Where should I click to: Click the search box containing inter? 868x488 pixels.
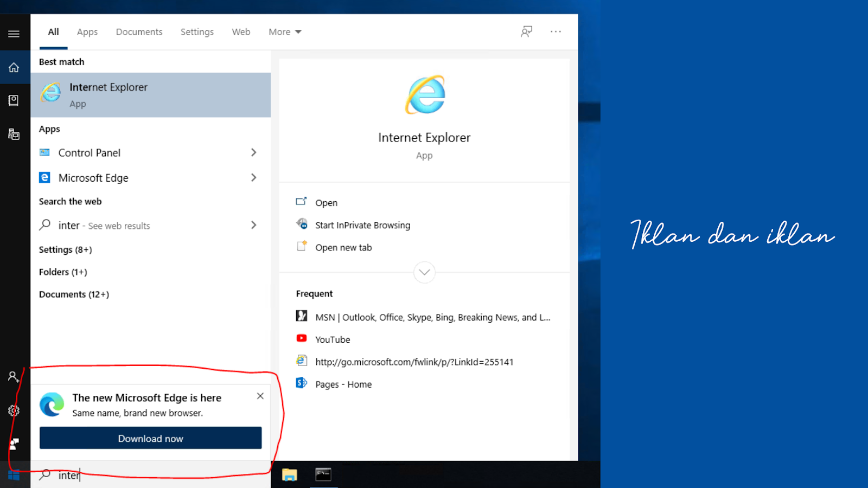click(x=151, y=475)
